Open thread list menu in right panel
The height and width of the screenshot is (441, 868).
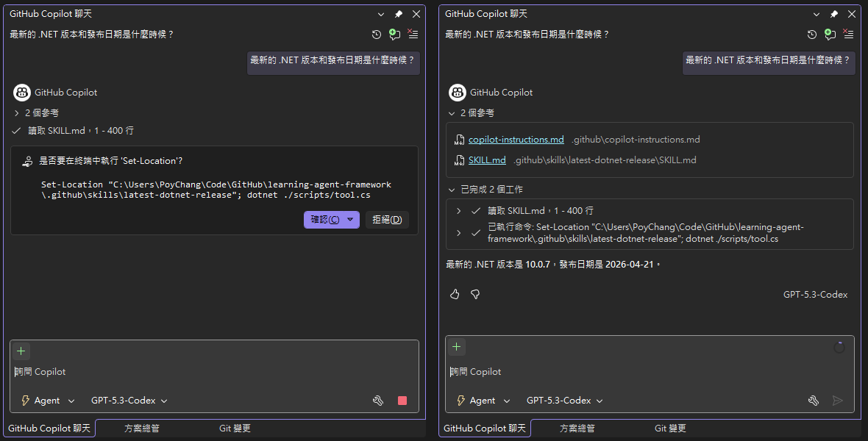click(x=849, y=34)
